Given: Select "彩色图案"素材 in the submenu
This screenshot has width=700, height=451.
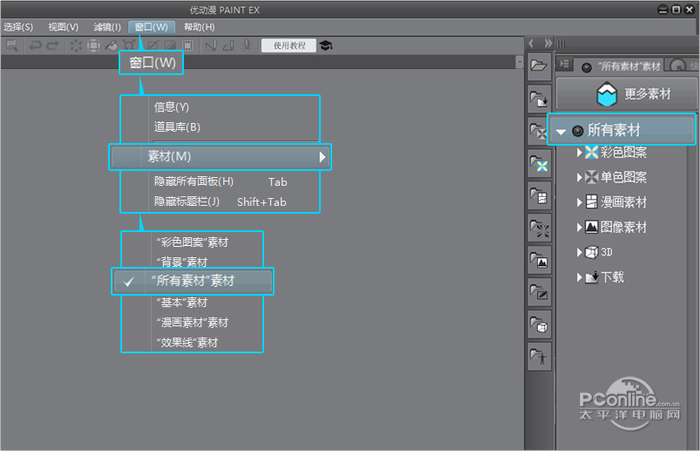Looking at the screenshot, I should (x=192, y=242).
